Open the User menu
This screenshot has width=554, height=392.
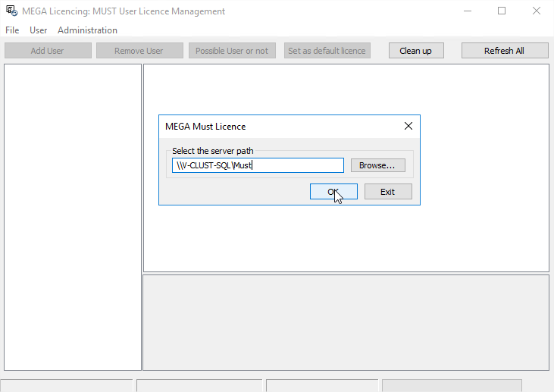click(x=39, y=30)
